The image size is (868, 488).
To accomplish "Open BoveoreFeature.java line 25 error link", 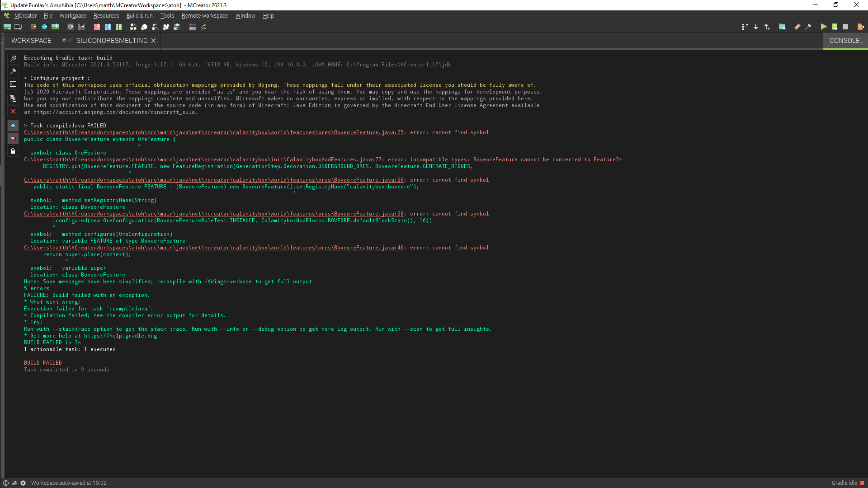I will tap(212, 132).
